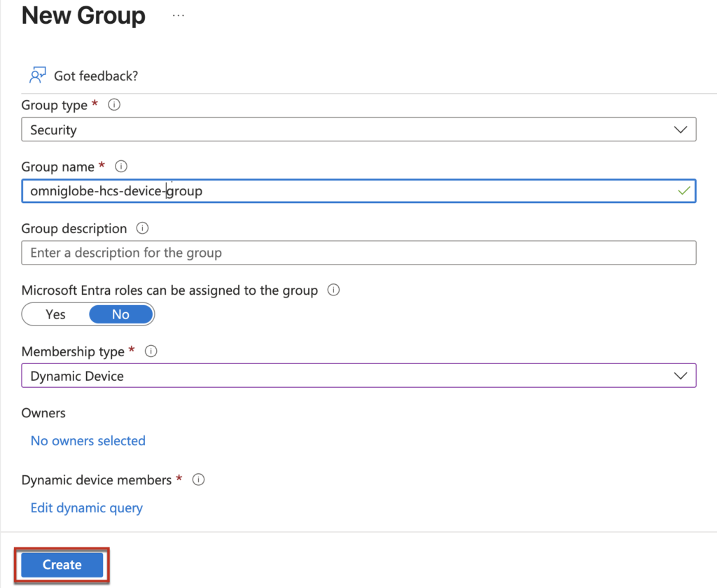Click the Group name text field
Screen dimensions: 717x588
click(350, 191)
